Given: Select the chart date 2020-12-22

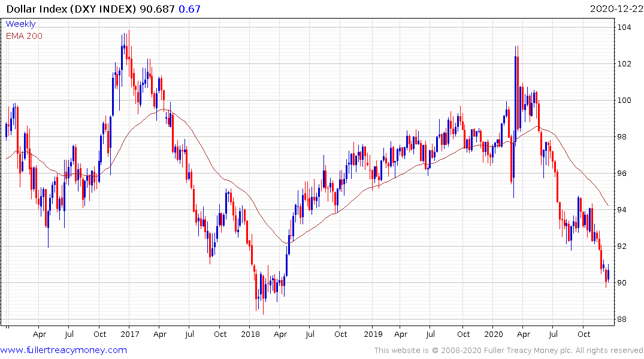Looking at the screenshot, I should (x=616, y=9).
